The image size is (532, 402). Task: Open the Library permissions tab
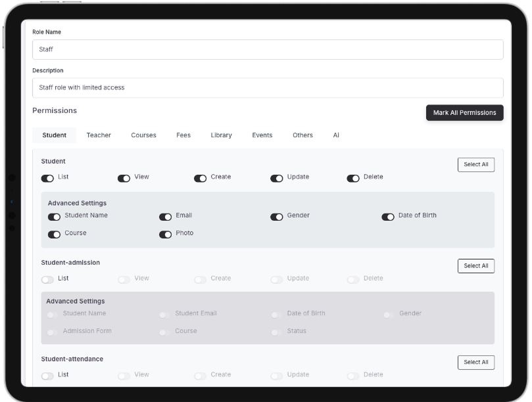[x=220, y=135]
